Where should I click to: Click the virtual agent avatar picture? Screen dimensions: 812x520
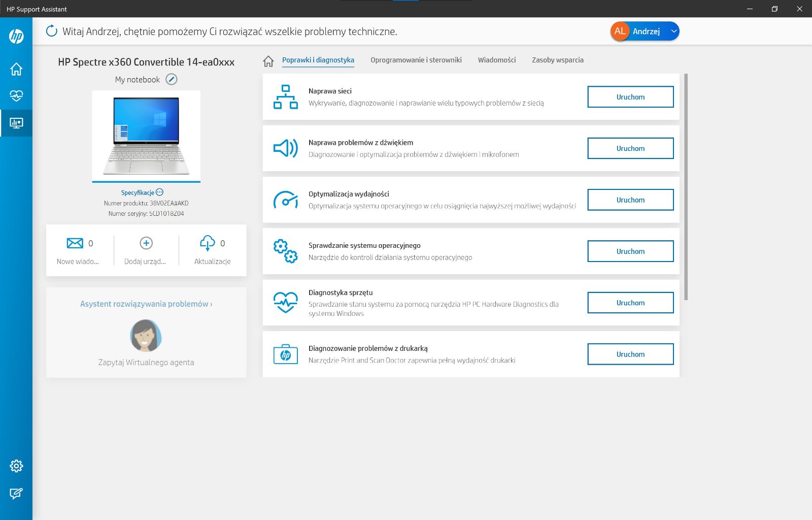pos(146,335)
